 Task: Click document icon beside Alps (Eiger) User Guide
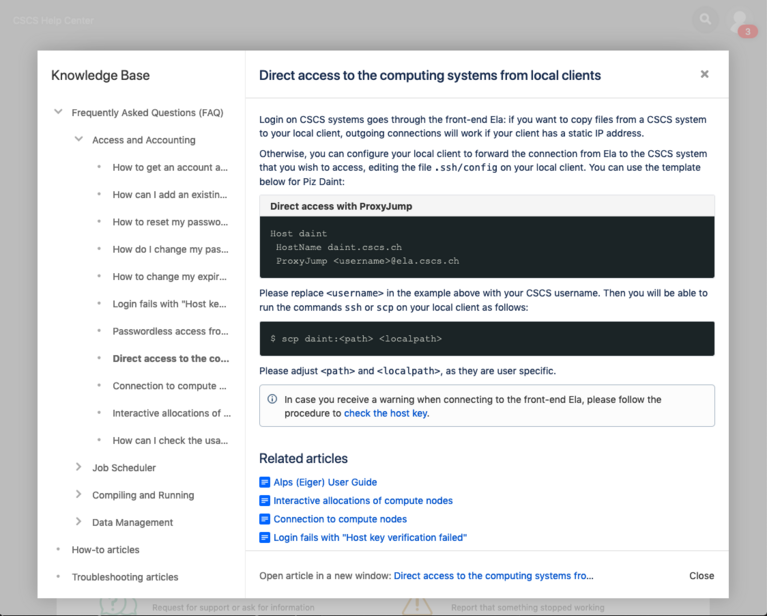click(x=265, y=482)
